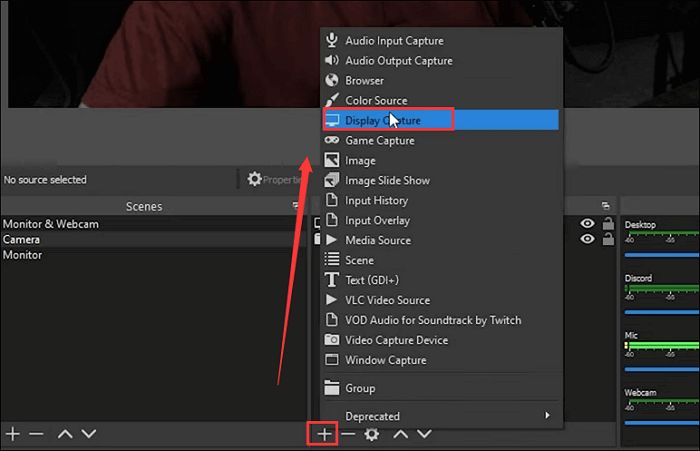Toggle visibility eye of the first source
Image resolution: width=700 pixels, height=451 pixels.
click(587, 224)
